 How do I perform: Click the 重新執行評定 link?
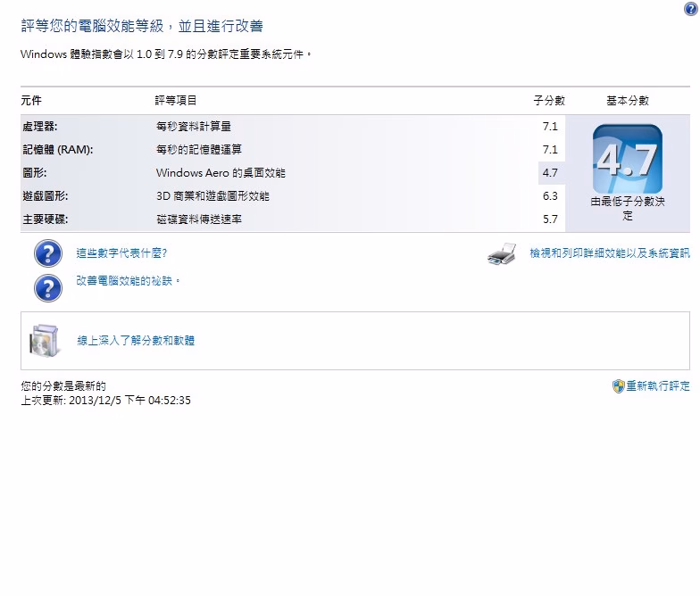pyautogui.click(x=657, y=385)
